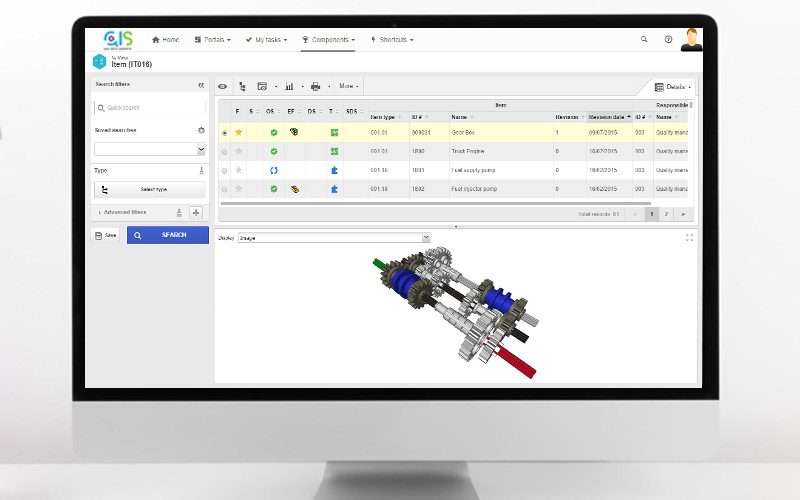The height and width of the screenshot is (500, 800).
Task: Click the Select type button
Action: 150,189
